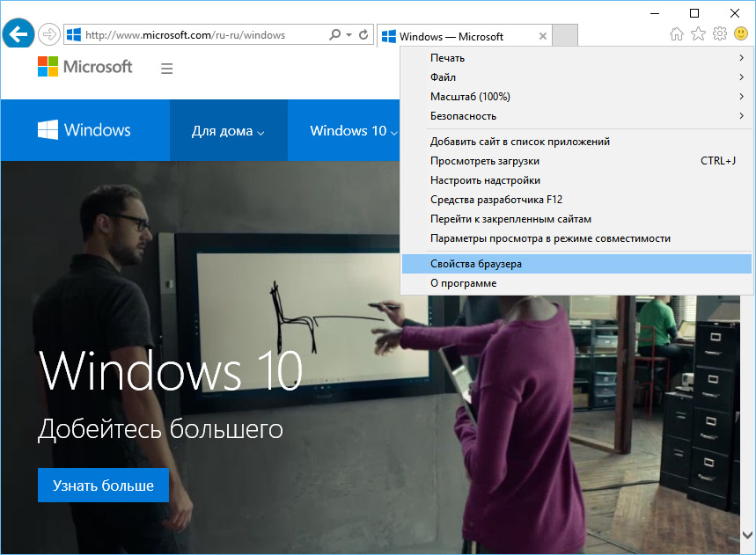Click the blue Back arrow button

coord(18,33)
